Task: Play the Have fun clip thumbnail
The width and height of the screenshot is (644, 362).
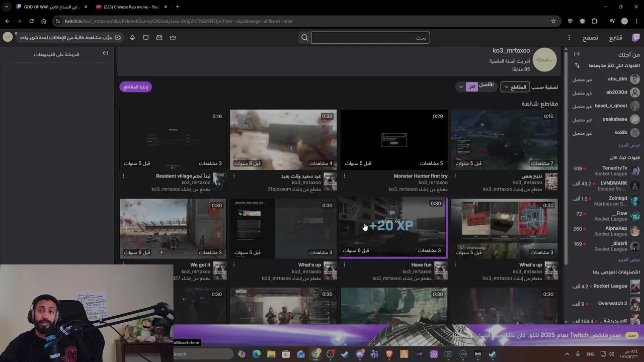Action: pos(393,226)
